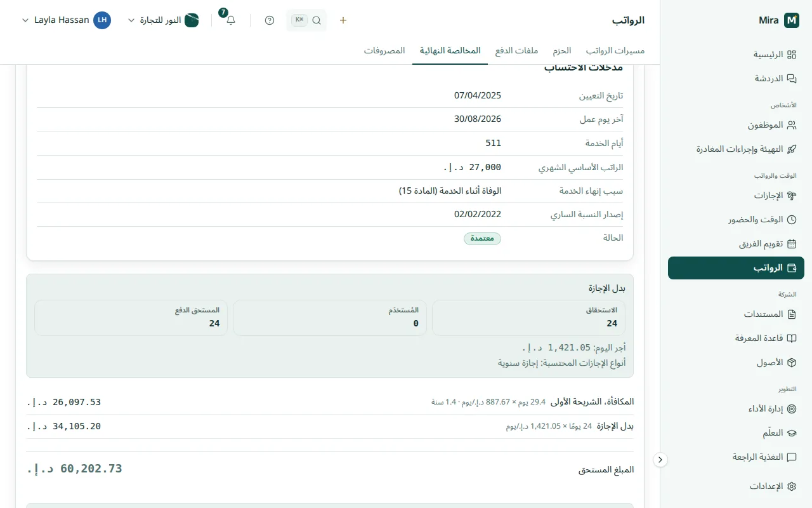Open التغذية الراجعة feedback icon

(x=792, y=457)
